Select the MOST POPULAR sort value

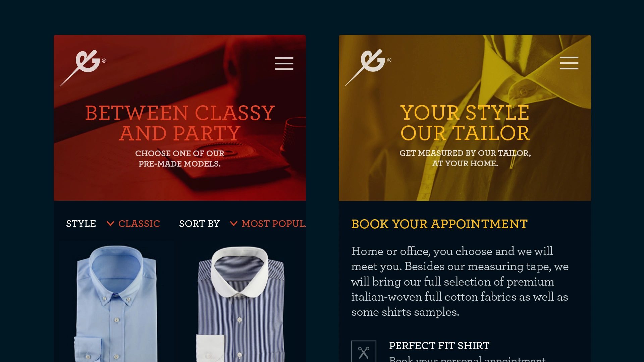point(274,224)
